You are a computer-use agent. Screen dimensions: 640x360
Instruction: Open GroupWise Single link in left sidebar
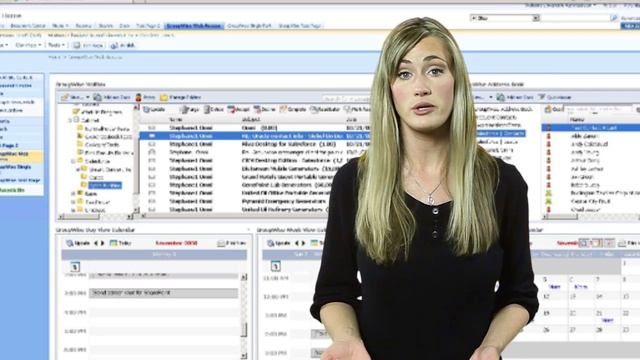[x=16, y=167]
